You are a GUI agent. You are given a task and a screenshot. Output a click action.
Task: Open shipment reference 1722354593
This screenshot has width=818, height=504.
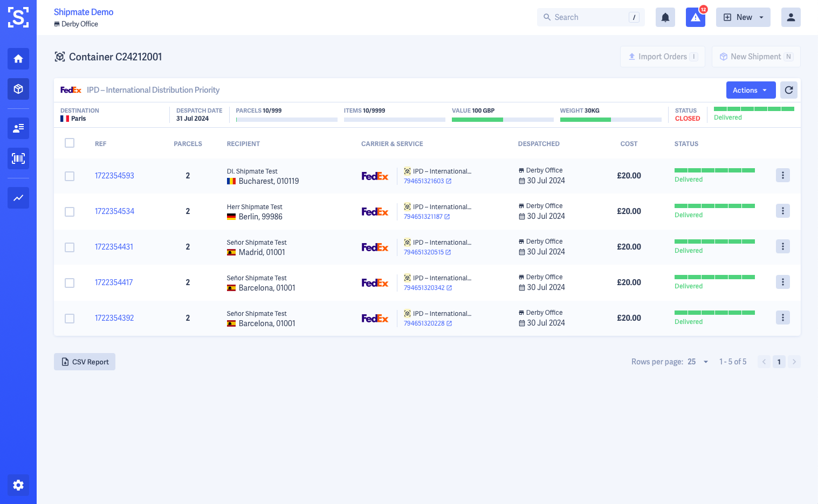114,176
